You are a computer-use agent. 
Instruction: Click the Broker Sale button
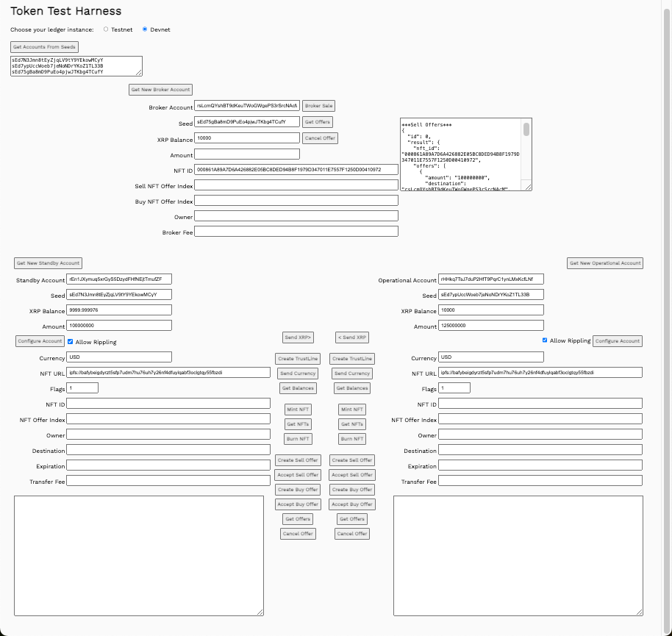tap(318, 106)
